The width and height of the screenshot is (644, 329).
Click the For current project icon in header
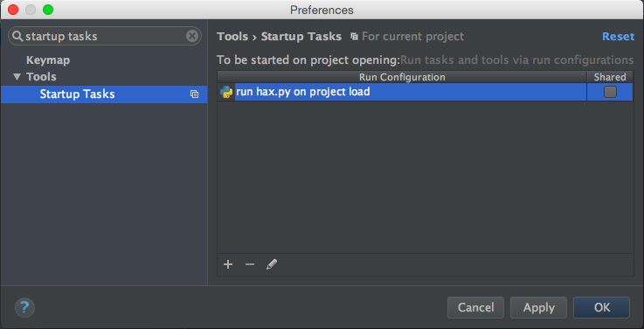(354, 37)
